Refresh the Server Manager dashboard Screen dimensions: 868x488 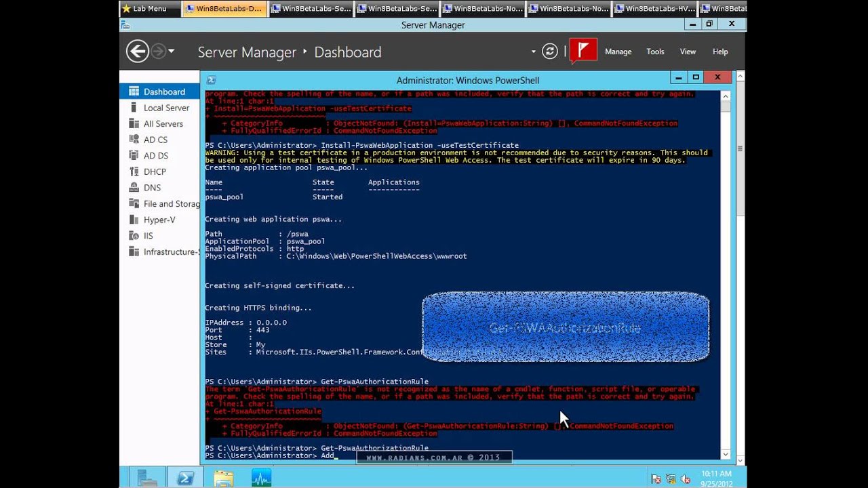[550, 52]
